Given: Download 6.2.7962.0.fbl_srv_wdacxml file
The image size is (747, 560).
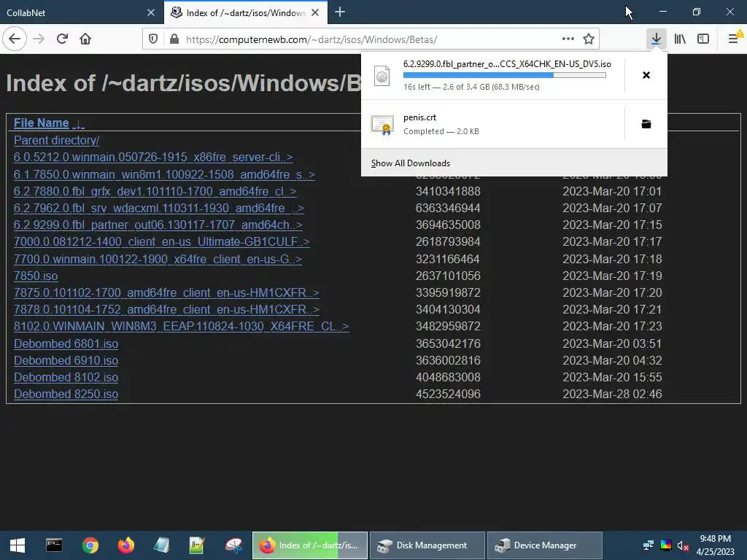Looking at the screenshot, I should [158, 208].
